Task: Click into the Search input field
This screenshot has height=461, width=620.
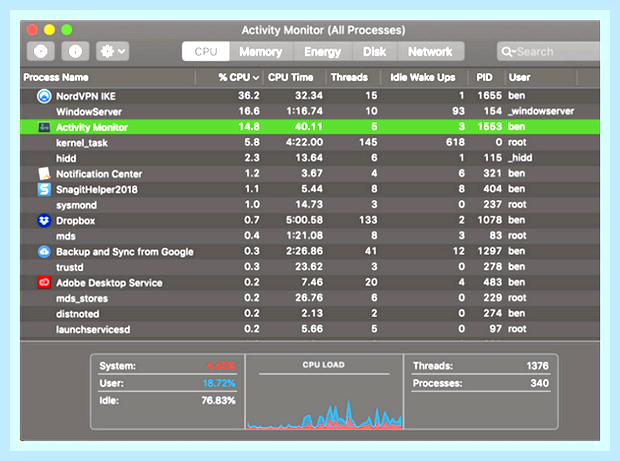Action: (548, 51)
